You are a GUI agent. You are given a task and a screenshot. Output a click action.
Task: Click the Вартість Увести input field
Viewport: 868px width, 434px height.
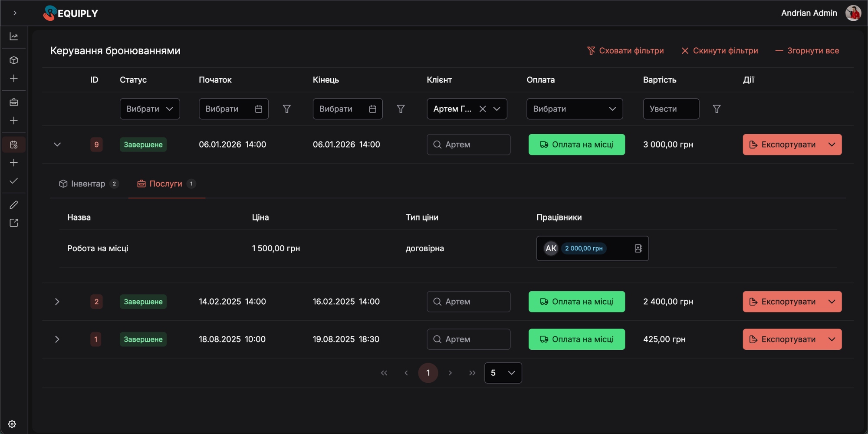tap(671, 109)
